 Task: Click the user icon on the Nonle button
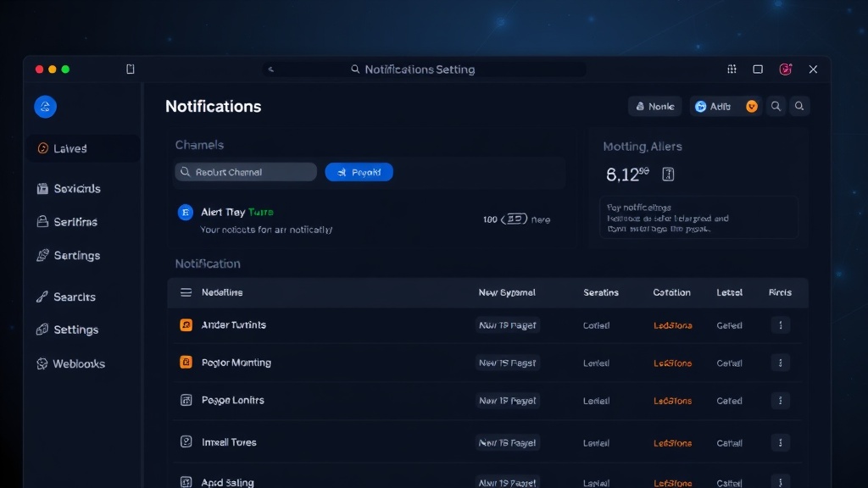(640, 106)
